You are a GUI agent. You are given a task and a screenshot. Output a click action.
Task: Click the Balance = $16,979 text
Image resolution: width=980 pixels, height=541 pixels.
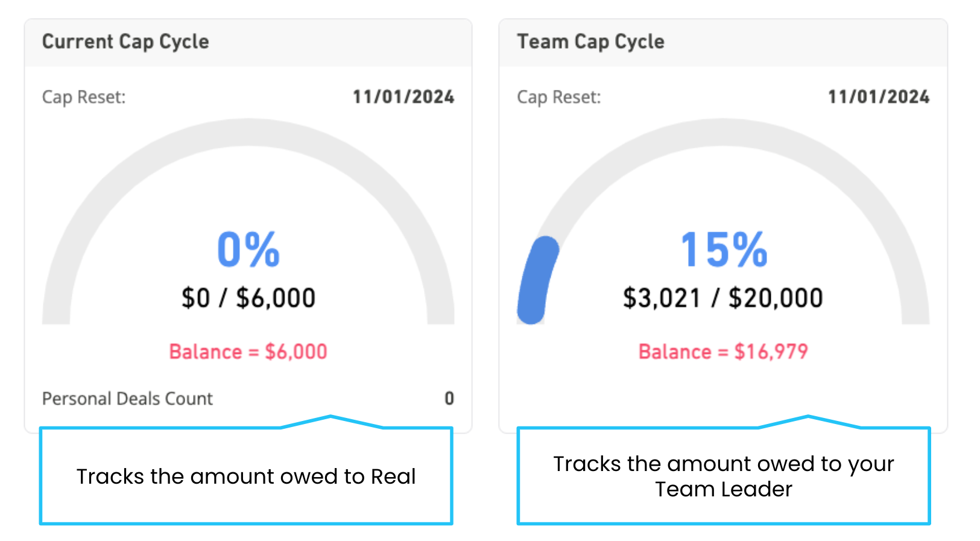723,352
